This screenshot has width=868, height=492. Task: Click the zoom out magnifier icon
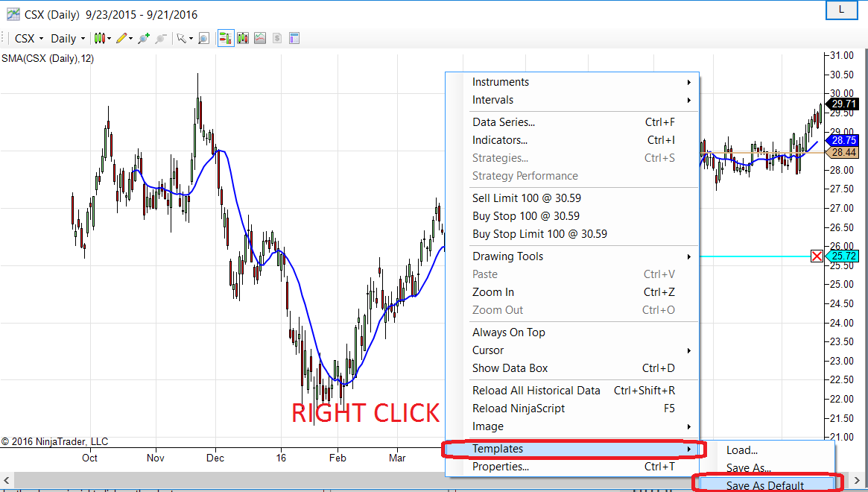click(x=160, y=38)
